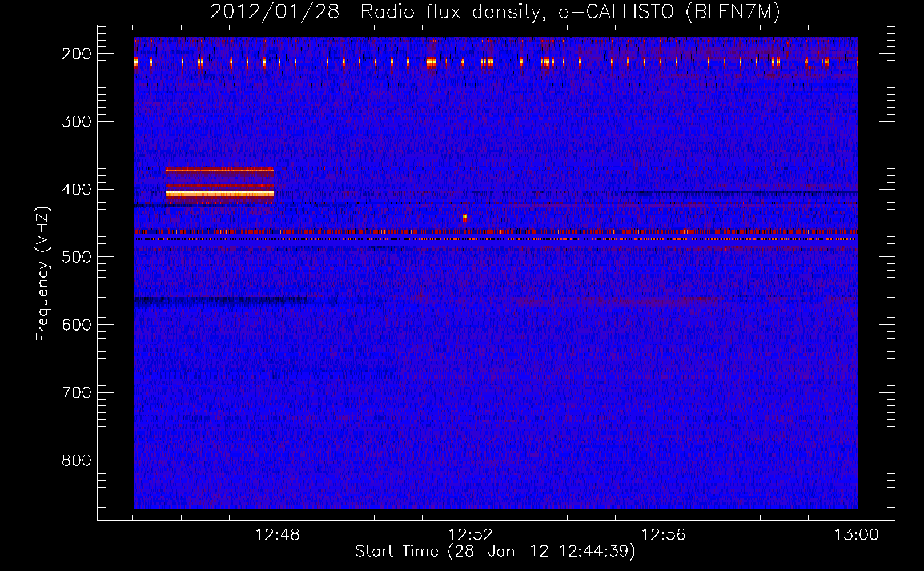Select the 500 frequency tick label
This screenshot has height=571, width=924.
[76, 257]
